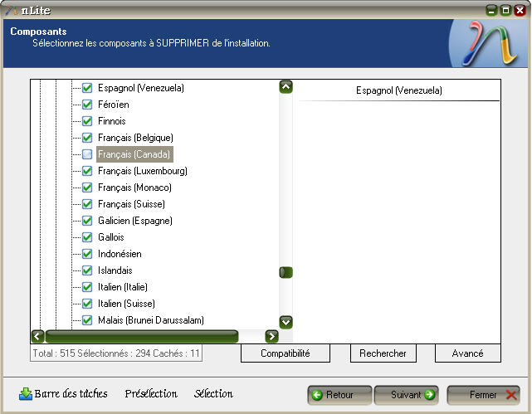The height and width of the screenshot is (414, 532).
Task: Select the Finnois row label
Action: coord(111,121)
